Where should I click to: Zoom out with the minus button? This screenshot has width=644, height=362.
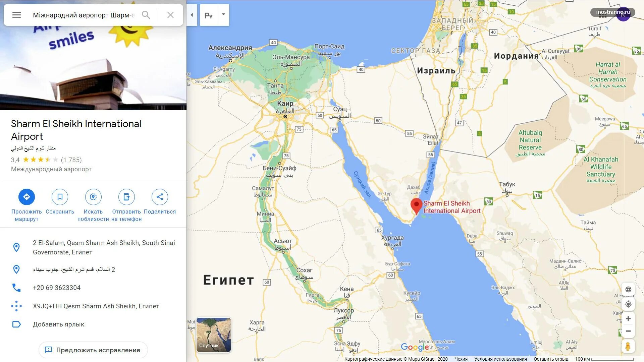[x=628, y=331]
